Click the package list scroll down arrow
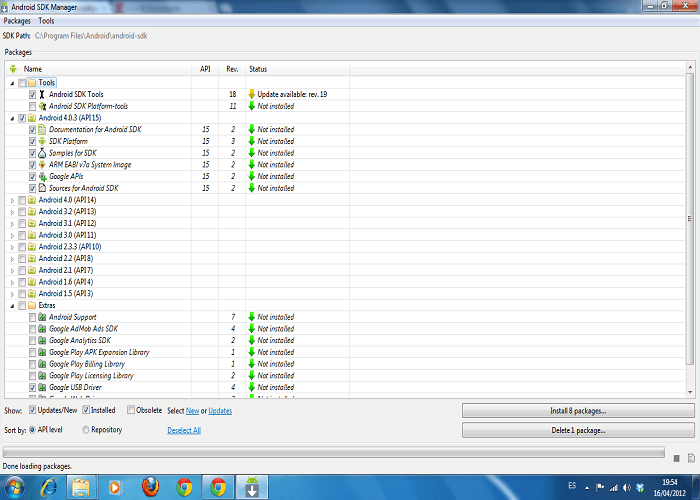700x500 pixels. (x=690, y=392)
